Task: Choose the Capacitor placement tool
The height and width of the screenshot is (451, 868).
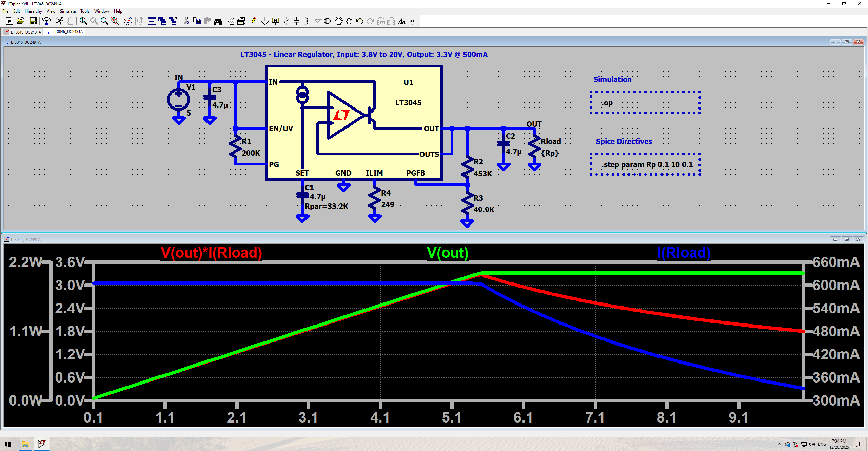Action: pyautogui.click(x=296, y=21)
